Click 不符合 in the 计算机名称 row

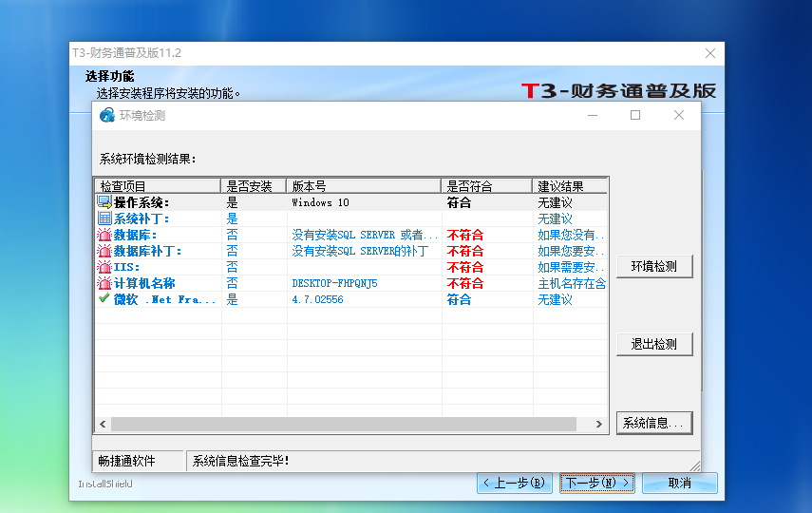[465, 283]
